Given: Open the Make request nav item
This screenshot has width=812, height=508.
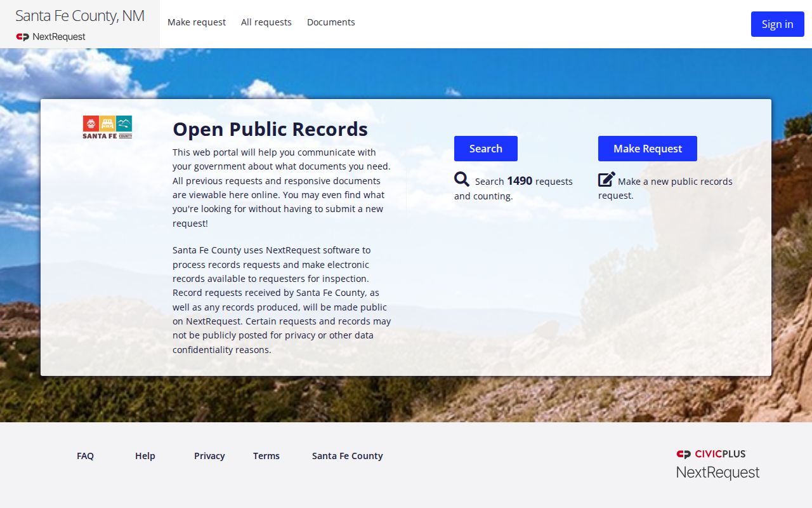Looking at the screenshot, I should [x=197, y=22].
